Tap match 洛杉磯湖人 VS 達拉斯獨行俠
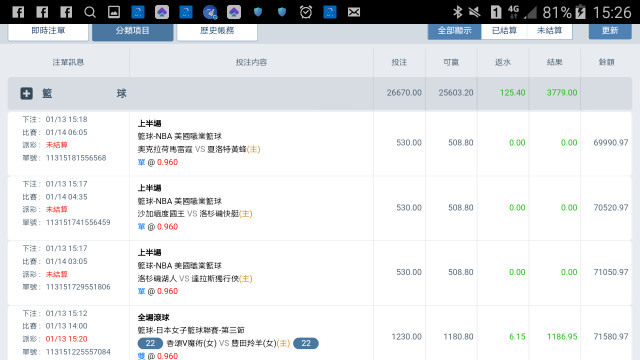Image resolution: width=640 pixels, height=360 pixels. click(195, 279)
